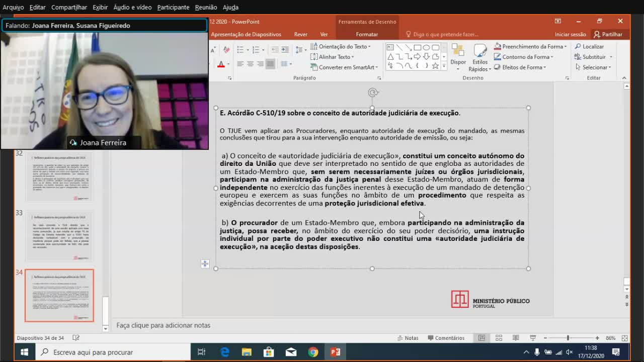Toggle justified text alignment
644x362 pixels.
[x=270, y=64]
